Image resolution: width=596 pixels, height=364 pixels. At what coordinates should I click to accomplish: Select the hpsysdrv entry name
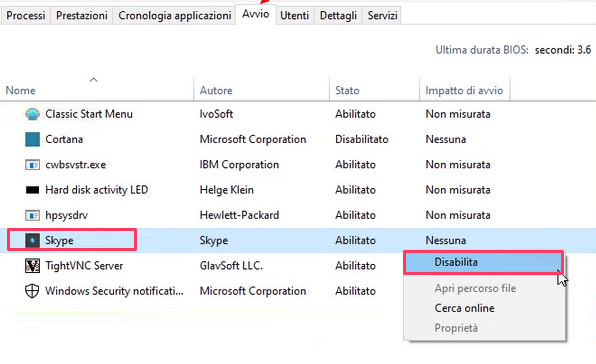point(66,215)
